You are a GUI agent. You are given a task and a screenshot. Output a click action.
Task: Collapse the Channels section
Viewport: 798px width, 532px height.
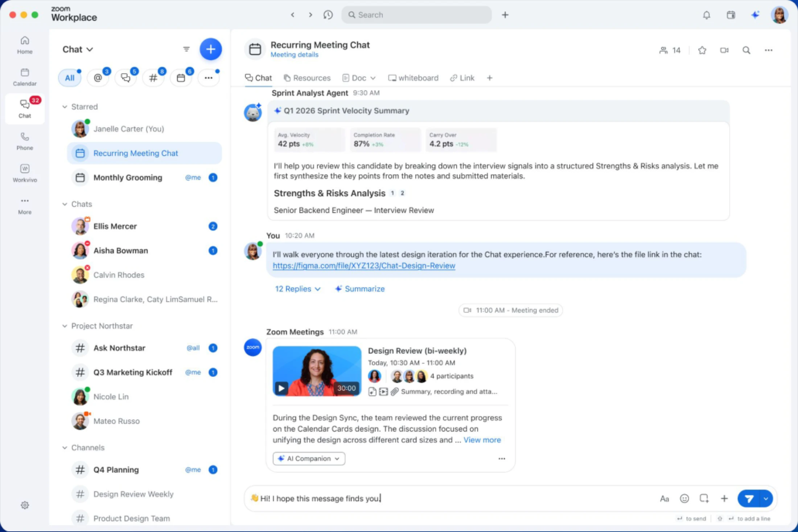coord(65,448)
